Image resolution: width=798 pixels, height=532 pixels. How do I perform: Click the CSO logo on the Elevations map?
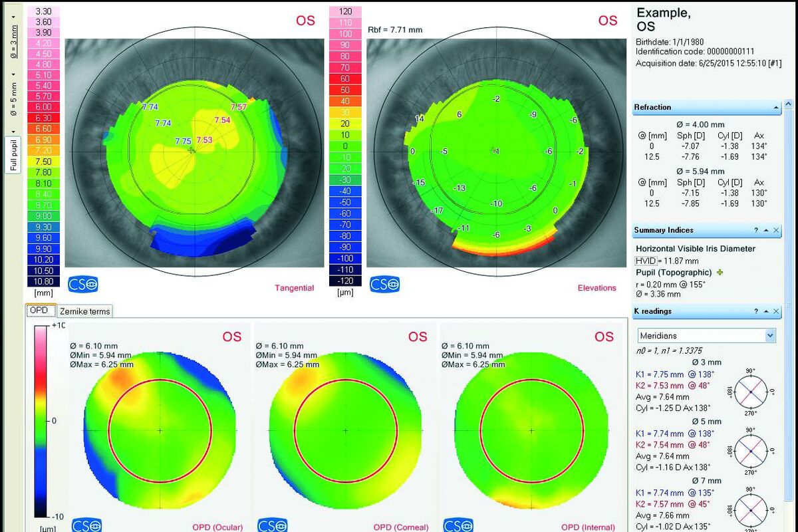[385, 284]
